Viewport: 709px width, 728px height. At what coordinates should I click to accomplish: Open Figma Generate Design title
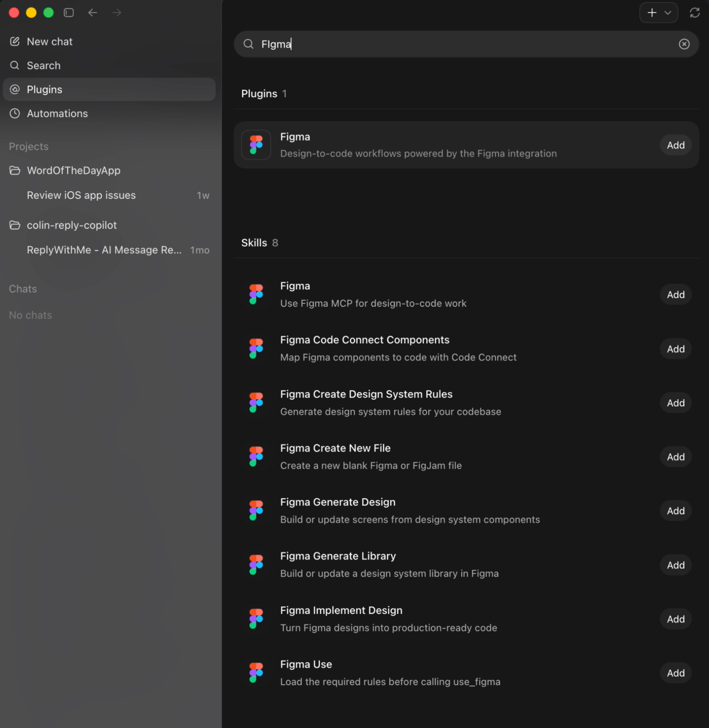click(337, 502)
